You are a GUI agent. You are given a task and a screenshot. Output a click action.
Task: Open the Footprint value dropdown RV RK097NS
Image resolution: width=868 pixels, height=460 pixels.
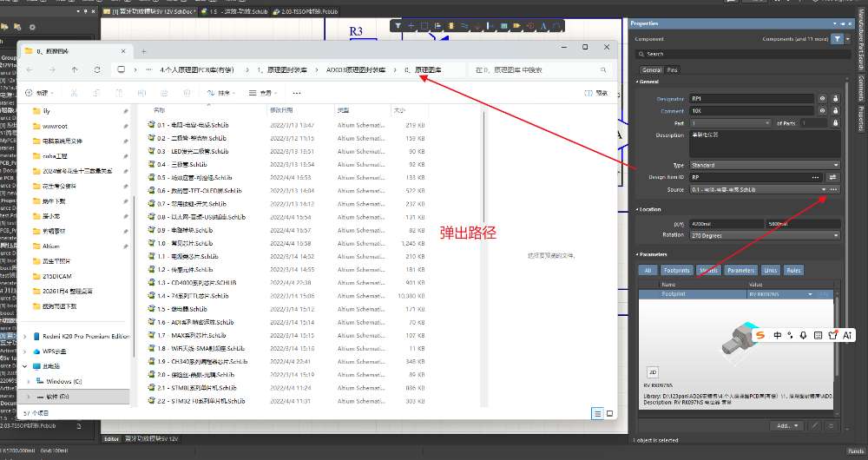[810, 294]
